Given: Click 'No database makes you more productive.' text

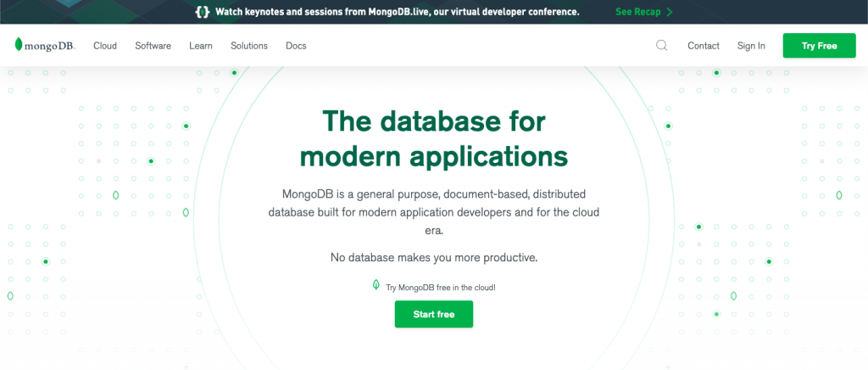Looking at the screenshot, I should click(x=434, y=258).
